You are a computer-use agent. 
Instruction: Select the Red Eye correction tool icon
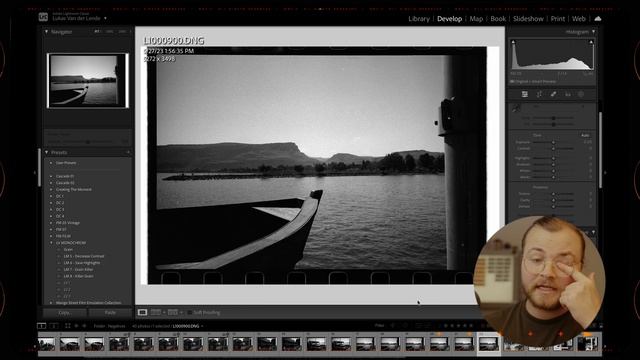(567, 94)
